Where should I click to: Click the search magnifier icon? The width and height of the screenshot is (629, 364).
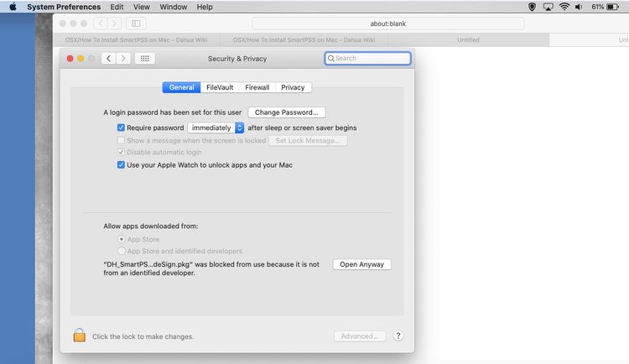click(331, 59)
